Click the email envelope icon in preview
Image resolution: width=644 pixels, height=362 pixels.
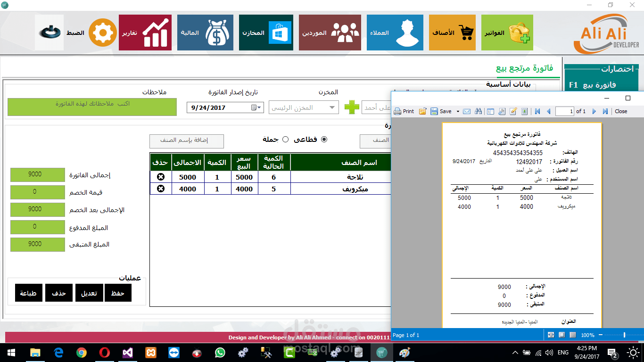click(467, 111)
